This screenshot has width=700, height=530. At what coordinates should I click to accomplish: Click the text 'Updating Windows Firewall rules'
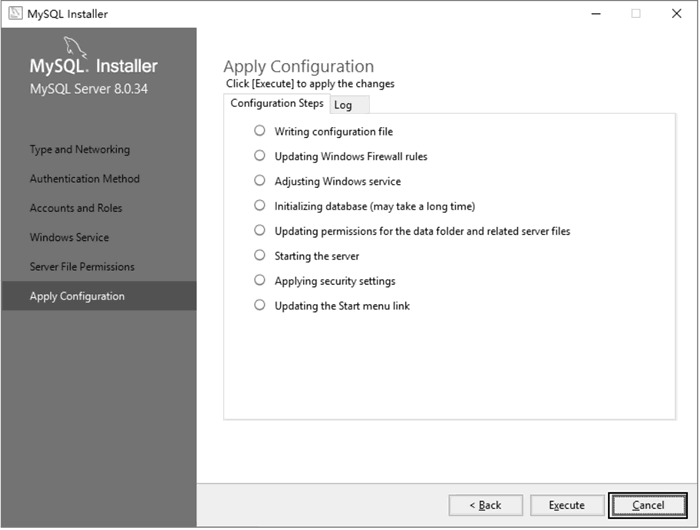[x=351, y=157]
